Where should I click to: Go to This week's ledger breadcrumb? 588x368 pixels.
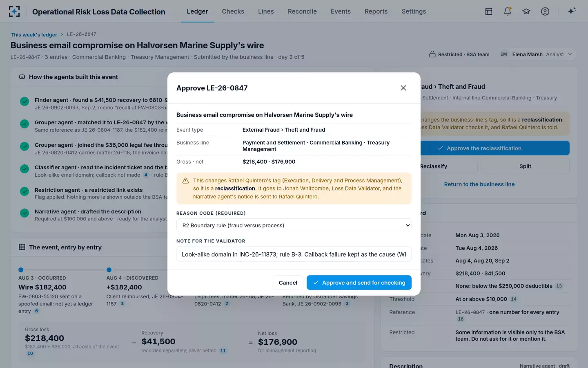click(34, 35)
